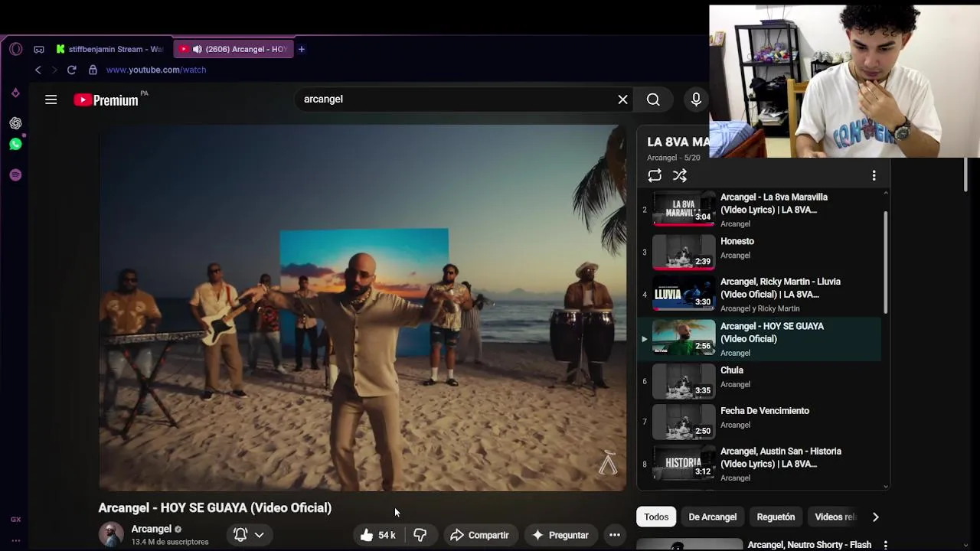Open more actions under the video
The height and width of the screenshot is (551, 980).
point(614,535)
